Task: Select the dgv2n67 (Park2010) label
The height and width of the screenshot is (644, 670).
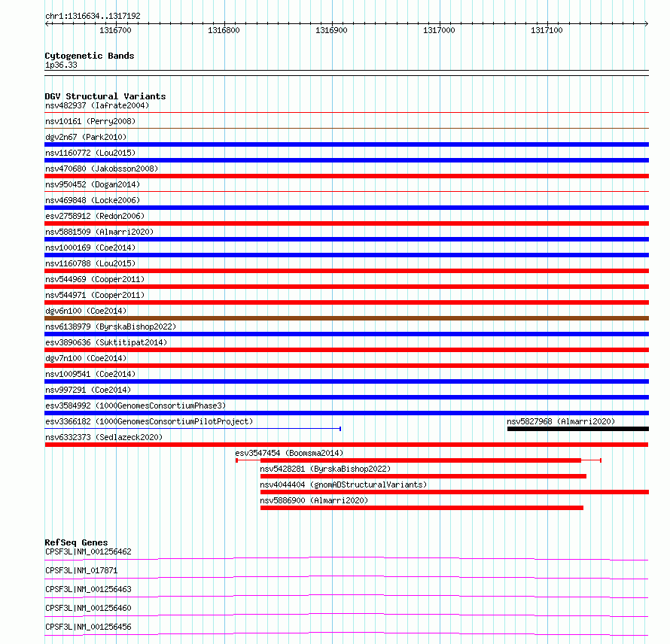Action: coord(86,137)
